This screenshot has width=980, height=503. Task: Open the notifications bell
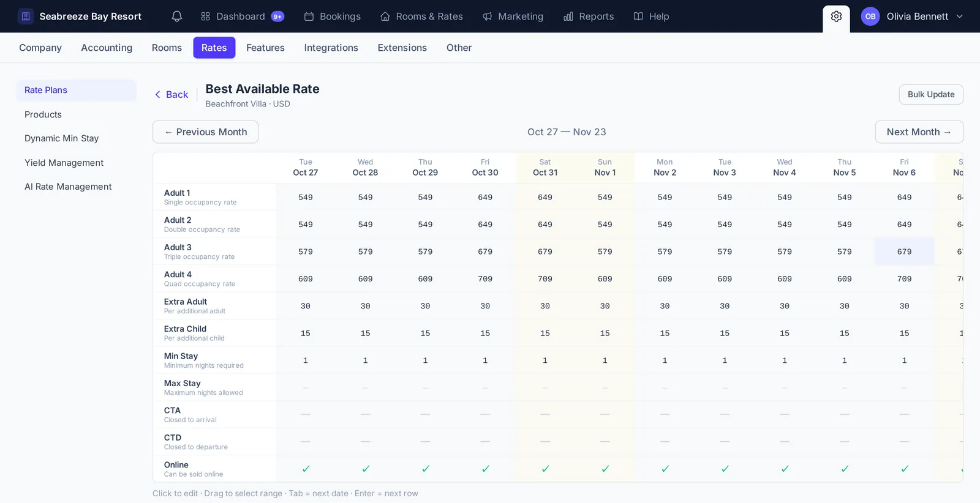(177, 17)
